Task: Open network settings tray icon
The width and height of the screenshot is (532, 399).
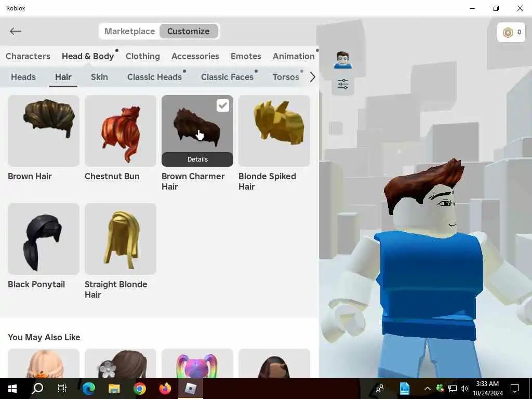Action: click(453, 389)
